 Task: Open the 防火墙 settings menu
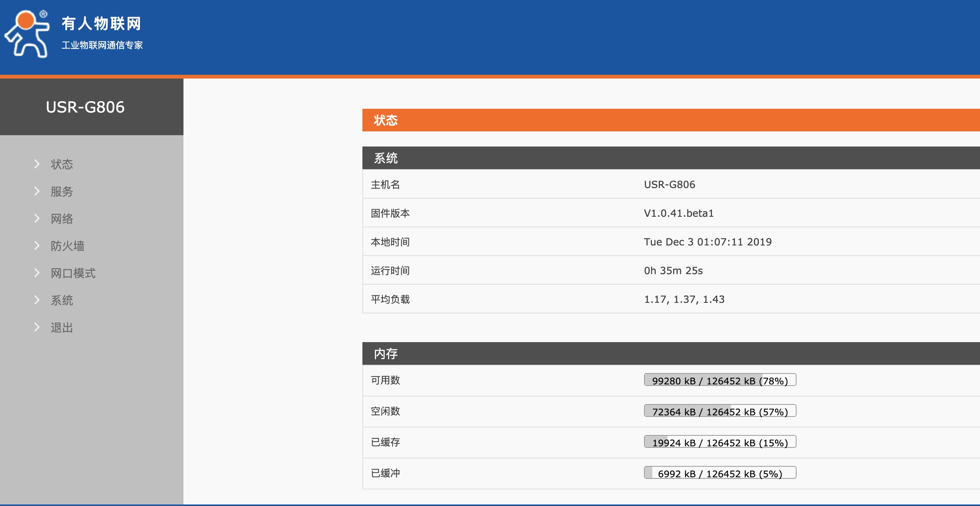click(x=67, y=246)
